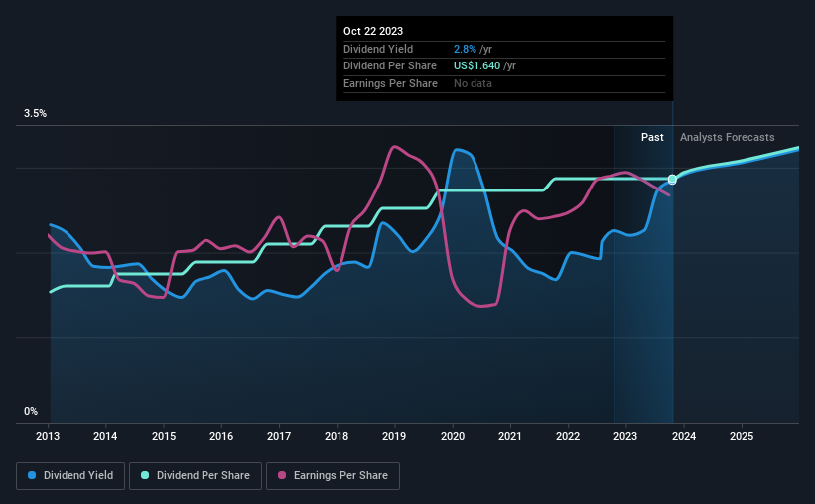Click Dividend Per Share label in tooltip
This screenshot has height=504, width=815.
390,66
